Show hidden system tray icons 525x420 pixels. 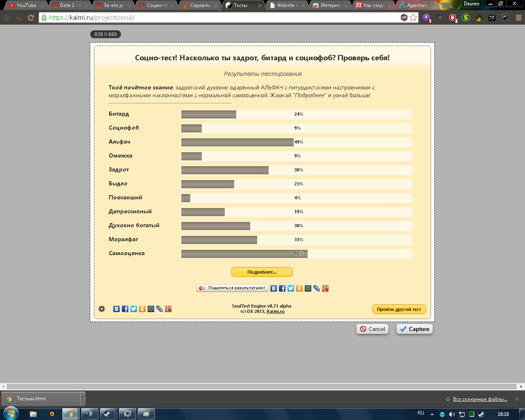[432, 414]
